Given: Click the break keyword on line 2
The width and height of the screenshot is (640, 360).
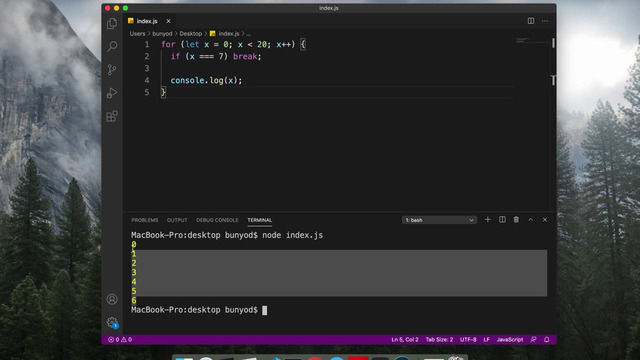Looking at the screenshot, I should pyautogui.click(x=245, y=56).
